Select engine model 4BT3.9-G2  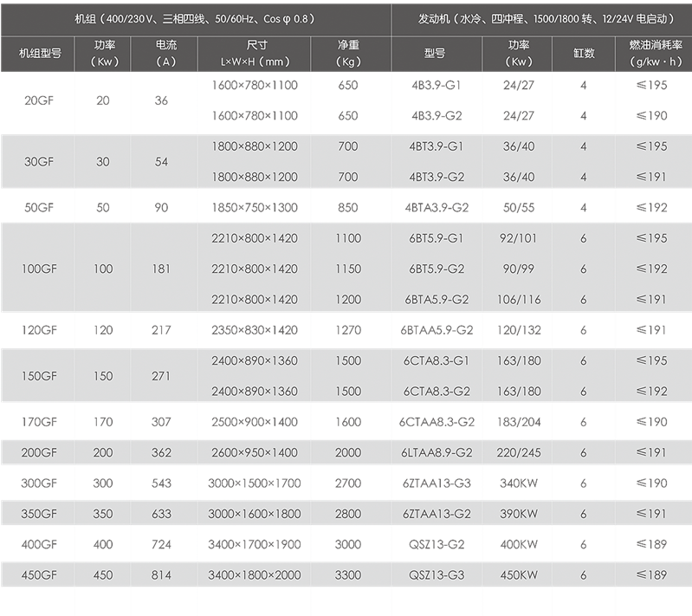click(437, 177)
